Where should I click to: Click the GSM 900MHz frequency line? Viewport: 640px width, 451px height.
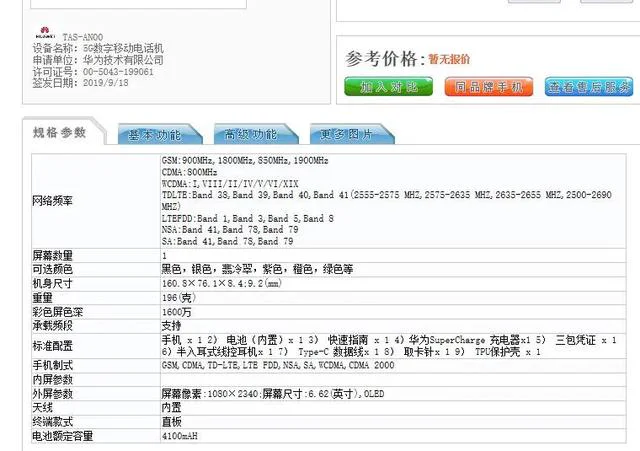point(245,160)
